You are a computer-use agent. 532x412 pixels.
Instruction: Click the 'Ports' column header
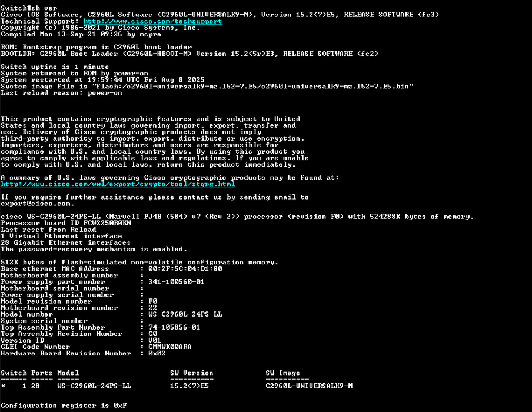coord(42,373)
